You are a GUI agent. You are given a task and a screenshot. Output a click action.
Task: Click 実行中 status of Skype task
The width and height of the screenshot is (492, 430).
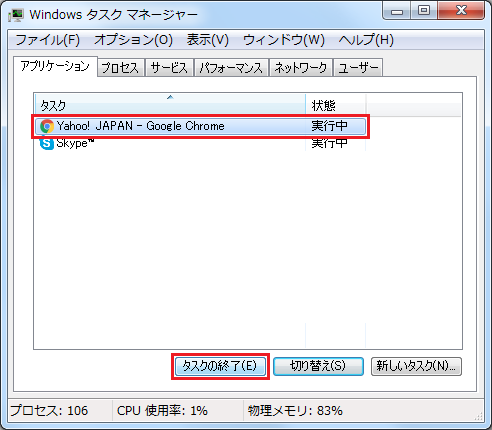[x=329, y=143]
